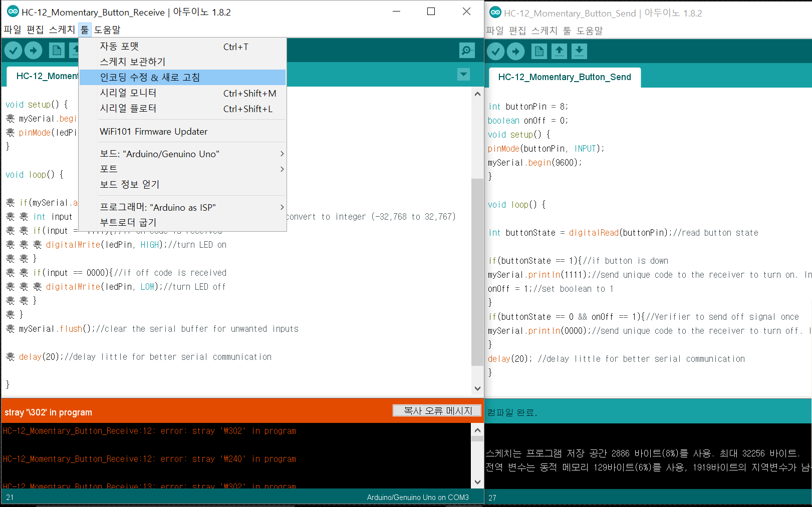
Task: Open tab dropdown arrow in Receive window
Action: 464,75
